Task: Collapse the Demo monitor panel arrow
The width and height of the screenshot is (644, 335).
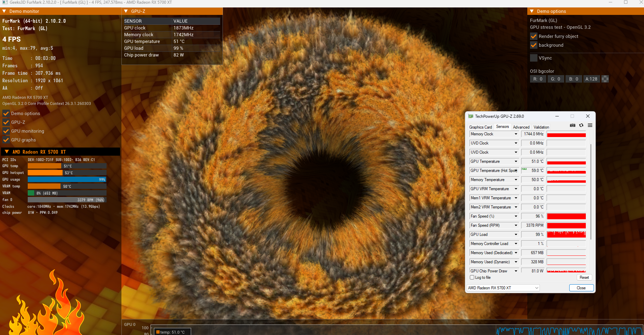Action: coord(4,11)
